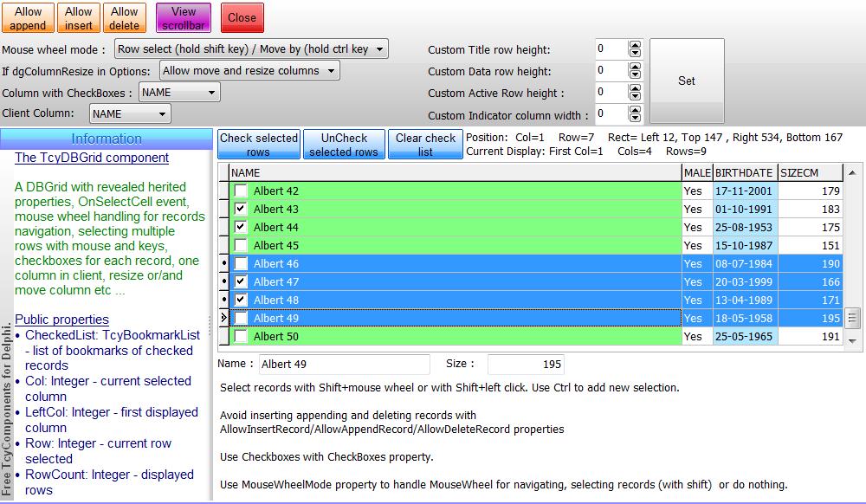Uncheck the Albert 48 checkbox

241,300
